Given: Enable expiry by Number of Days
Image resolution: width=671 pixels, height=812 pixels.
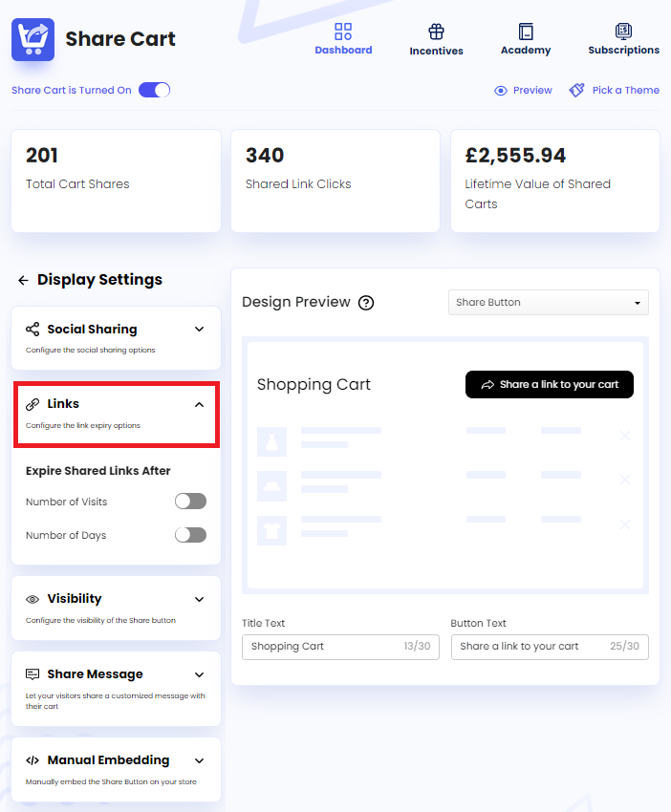Looking at the screenshot, I should [x=190, y=535].
